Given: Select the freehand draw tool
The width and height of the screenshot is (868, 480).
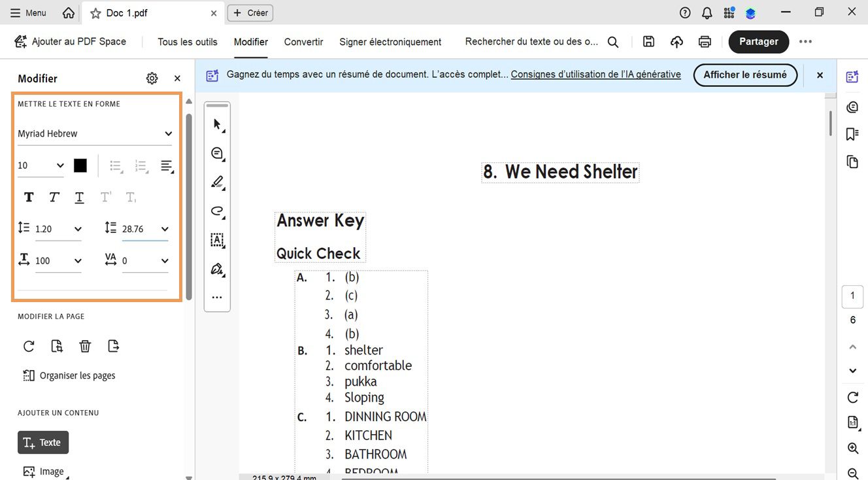Looking at the screenshot, I should click(216, 211).
